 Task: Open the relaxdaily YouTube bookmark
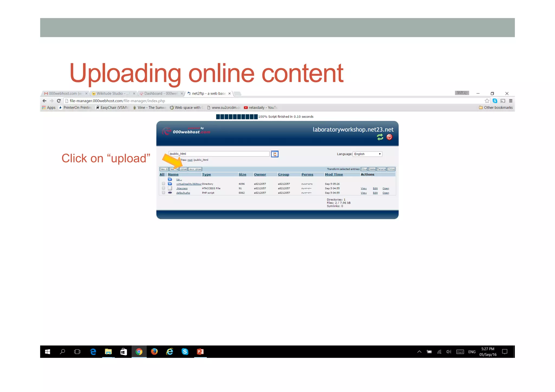pos(260,108)
